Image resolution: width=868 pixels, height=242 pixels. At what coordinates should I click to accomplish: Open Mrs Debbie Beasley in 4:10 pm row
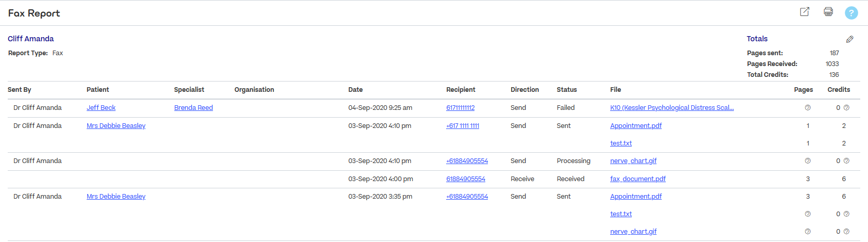click(116, 126)
